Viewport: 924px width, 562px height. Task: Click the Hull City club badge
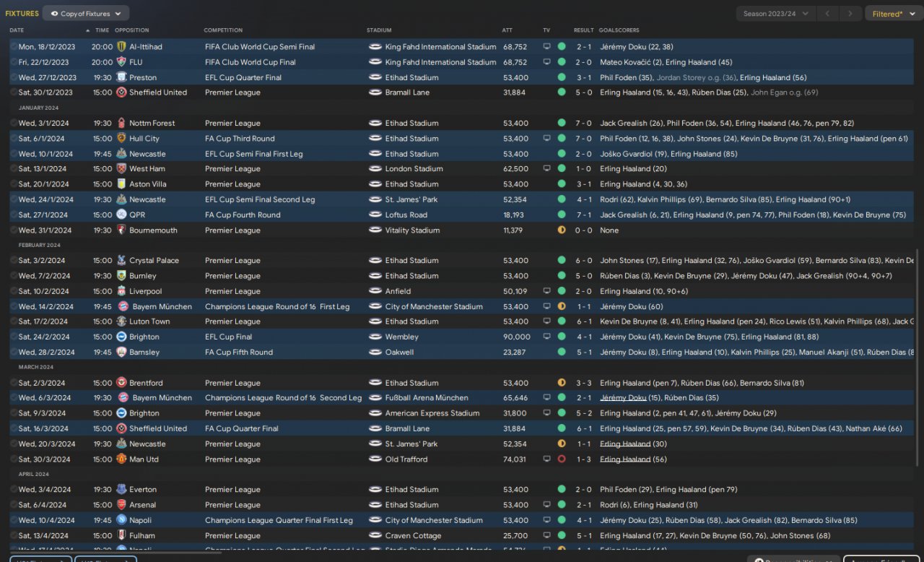pos(121,139)
